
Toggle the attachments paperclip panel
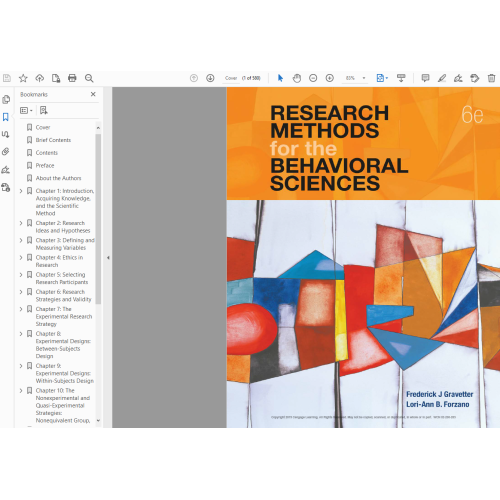point(6,152)
